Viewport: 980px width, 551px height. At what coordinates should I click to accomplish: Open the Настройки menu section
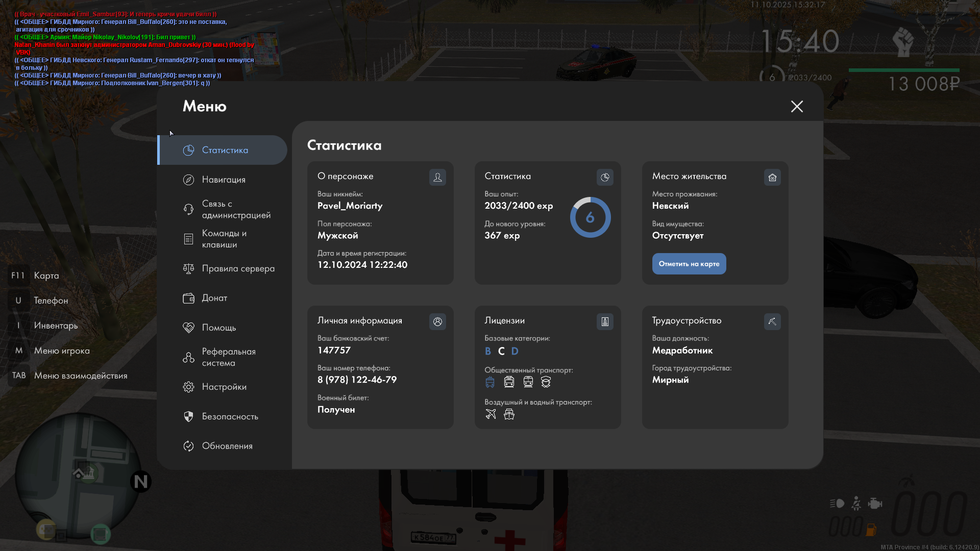pos(224,387)
